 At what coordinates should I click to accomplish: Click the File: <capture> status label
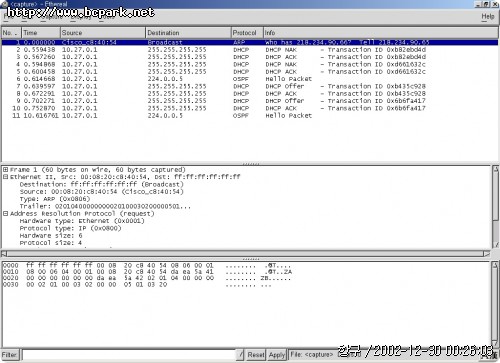click(312, 355)
